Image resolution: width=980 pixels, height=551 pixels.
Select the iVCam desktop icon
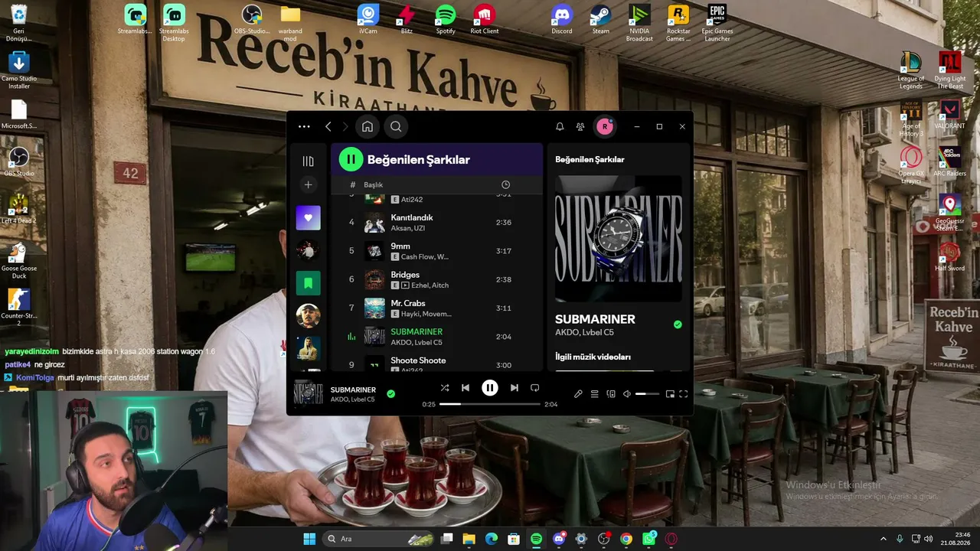point(367,20)
